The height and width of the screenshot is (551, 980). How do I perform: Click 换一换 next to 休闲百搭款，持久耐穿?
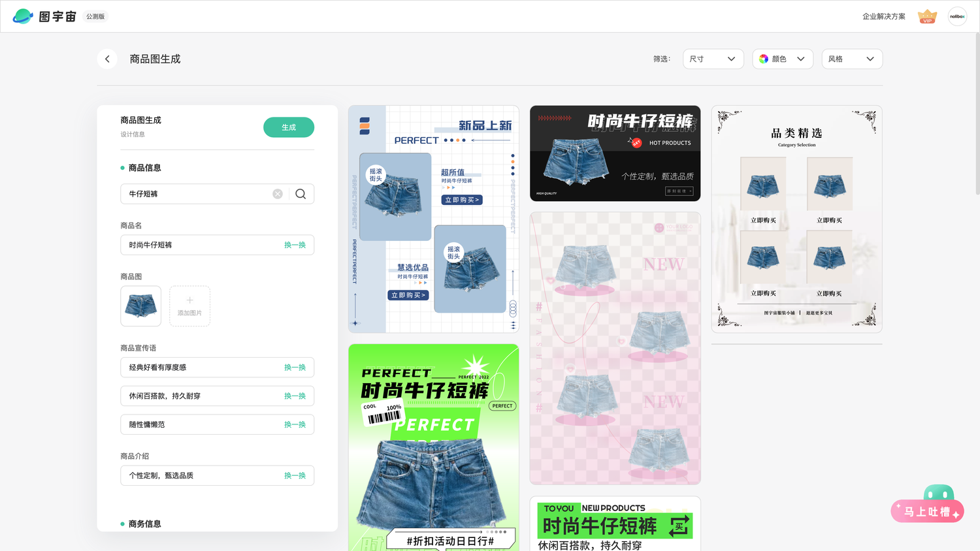click(x=295, y=396)
